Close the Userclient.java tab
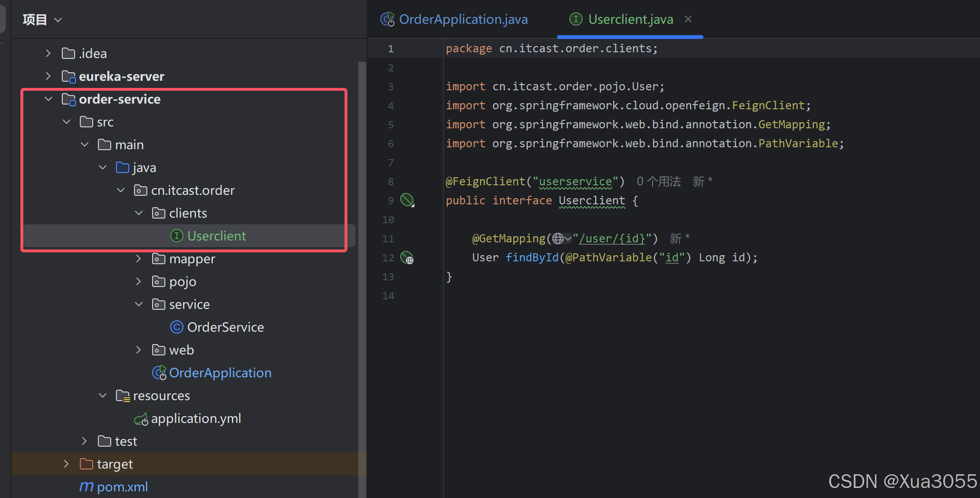This screenshot has height=498, width=980. (688, 19)
